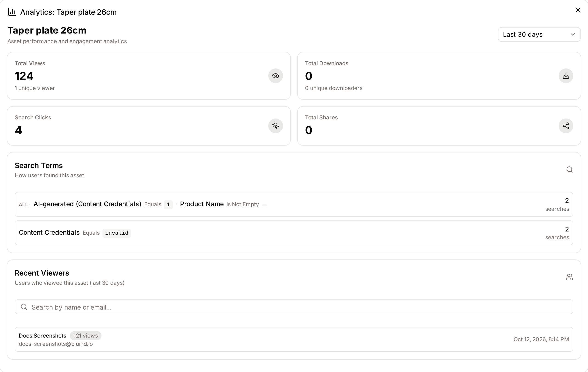The image size is (588, 372).
Task: Click the Search Clicks value 4
Action: 18,130
